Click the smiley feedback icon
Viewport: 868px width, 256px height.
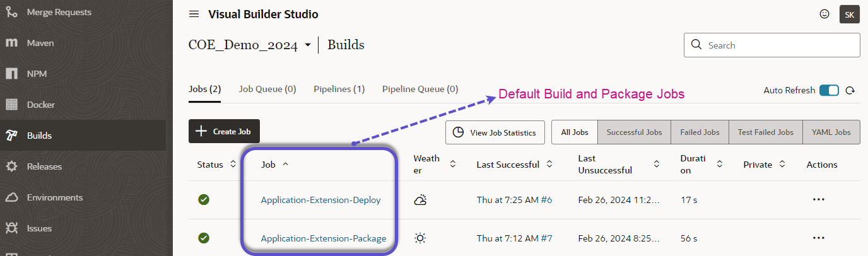(x=824, y=14)
